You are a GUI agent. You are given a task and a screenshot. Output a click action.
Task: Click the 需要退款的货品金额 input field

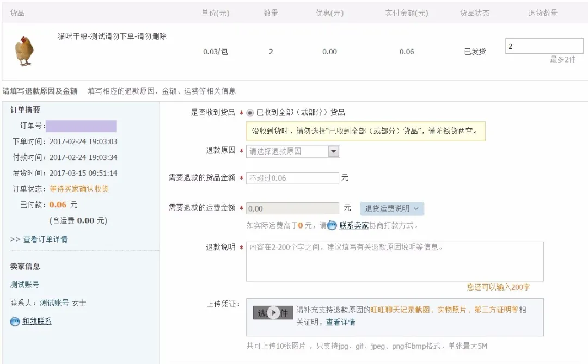click(x=292, y=178)
